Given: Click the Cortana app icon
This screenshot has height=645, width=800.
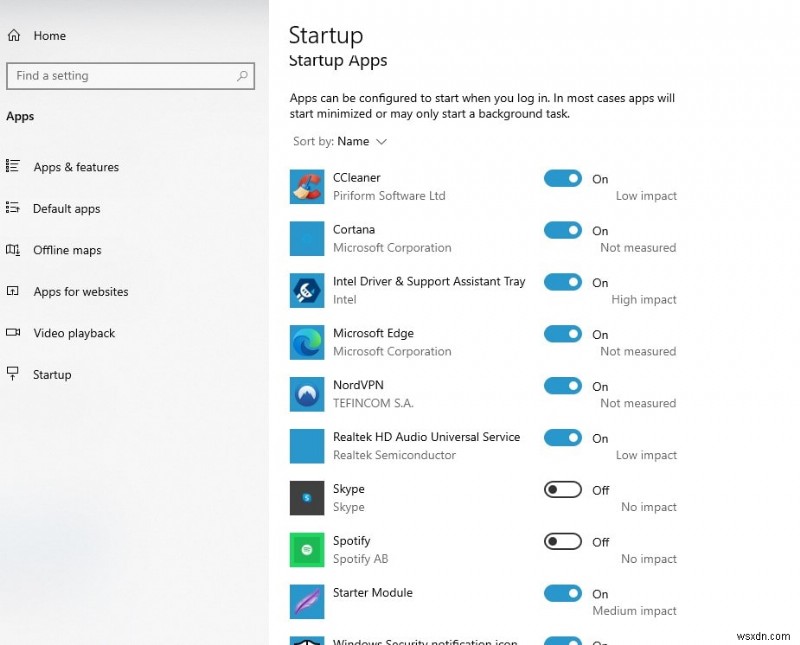Looking at the screenshot, I should 306,238.
